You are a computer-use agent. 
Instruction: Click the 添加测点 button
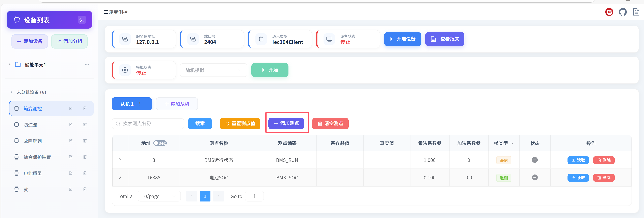click(286, 123)
